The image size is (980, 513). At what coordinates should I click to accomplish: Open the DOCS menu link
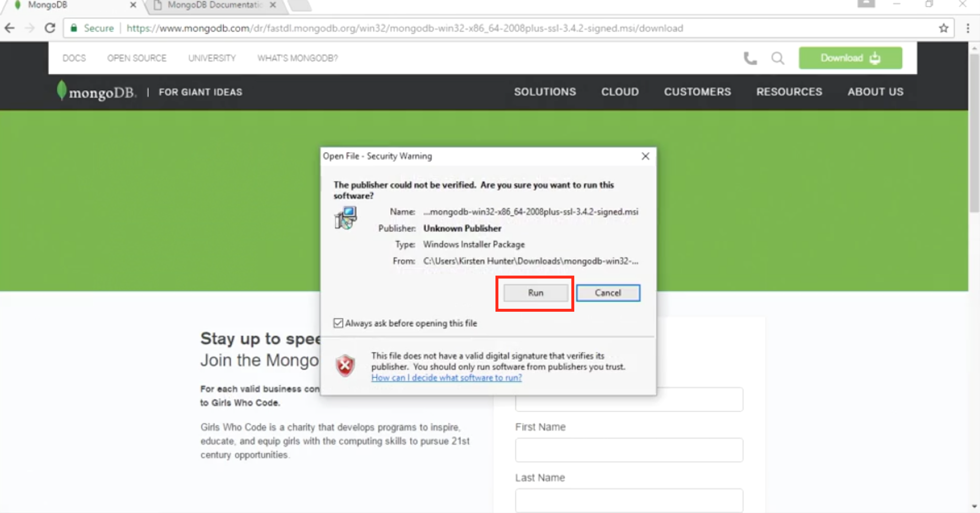click(74, 58)
